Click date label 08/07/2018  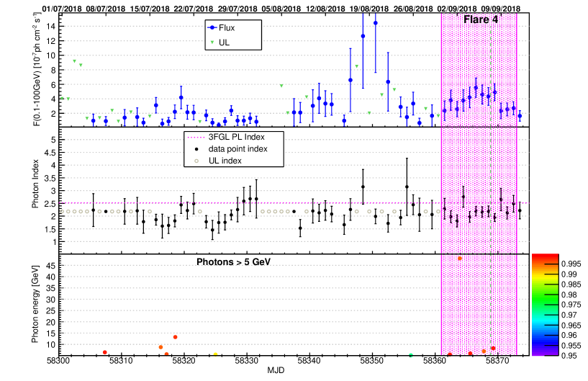click(x=105, y=9)
